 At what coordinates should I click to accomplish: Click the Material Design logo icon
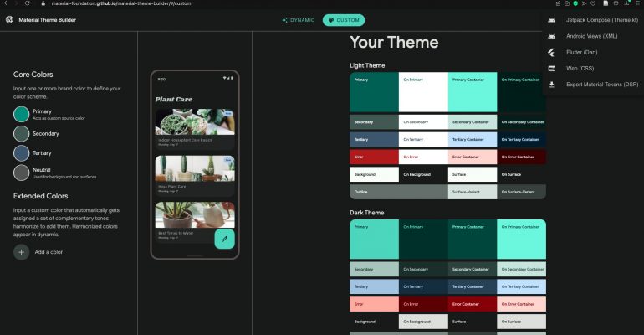pos(9,20)
